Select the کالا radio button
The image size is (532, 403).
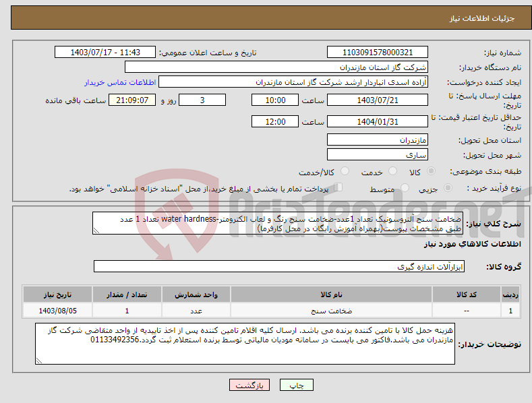pos(431,171)
